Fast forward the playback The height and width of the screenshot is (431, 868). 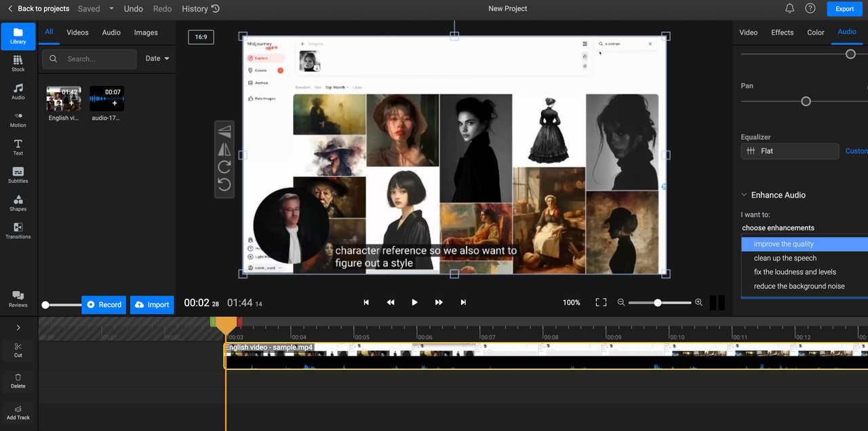click(439, 302)
